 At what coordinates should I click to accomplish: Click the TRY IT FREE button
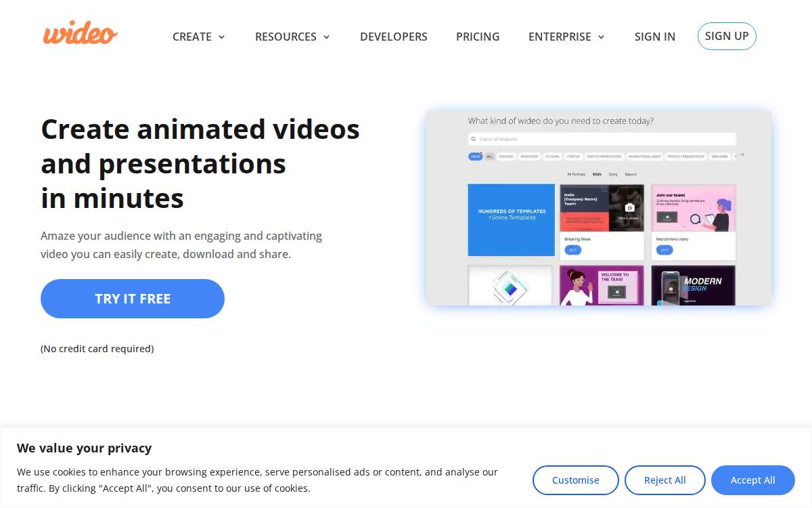[133, 299]
